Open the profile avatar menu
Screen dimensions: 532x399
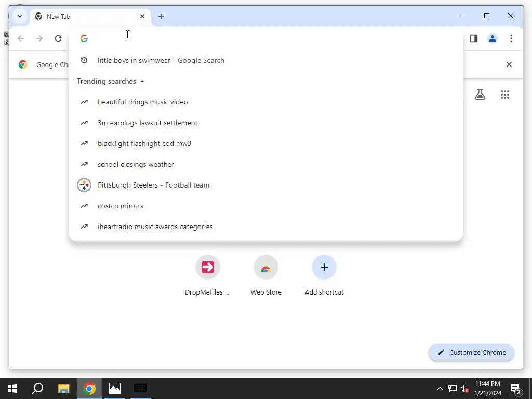493,38
